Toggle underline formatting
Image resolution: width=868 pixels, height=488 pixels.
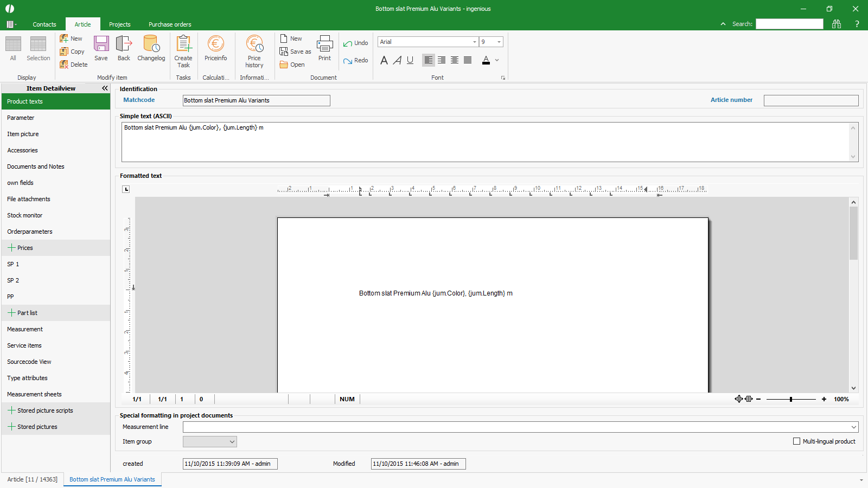410,60
